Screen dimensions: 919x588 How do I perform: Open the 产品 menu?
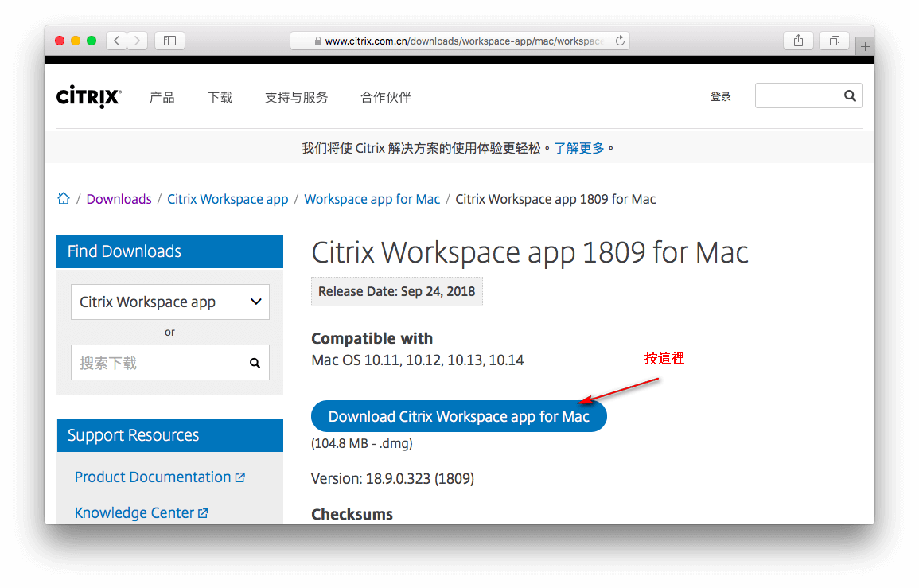tap(162, 97)
